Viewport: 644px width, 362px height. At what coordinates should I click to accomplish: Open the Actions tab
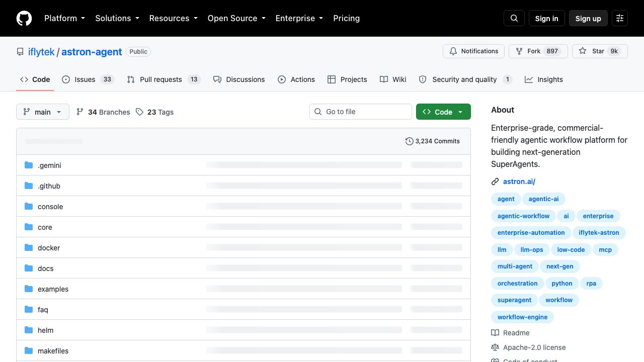tap(296, 79)
